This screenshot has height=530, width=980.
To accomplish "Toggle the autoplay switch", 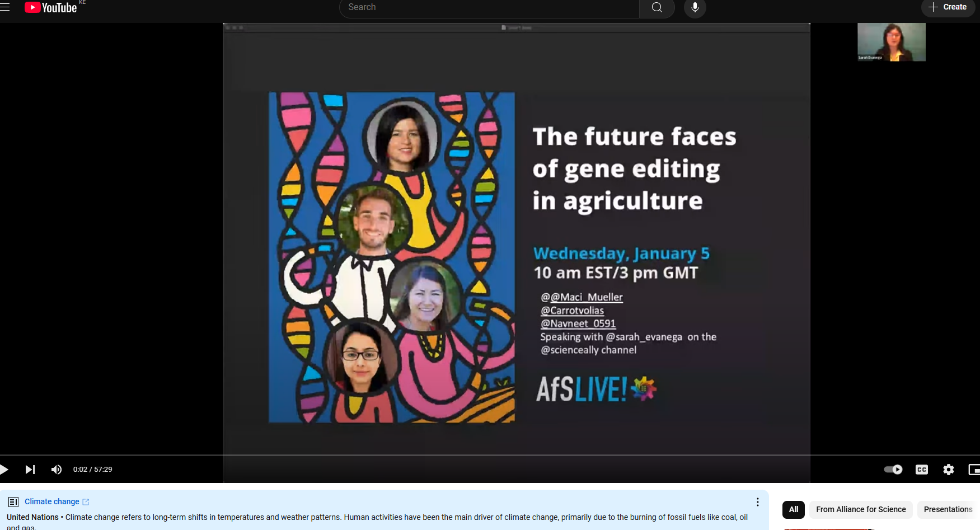I will 893,470.
